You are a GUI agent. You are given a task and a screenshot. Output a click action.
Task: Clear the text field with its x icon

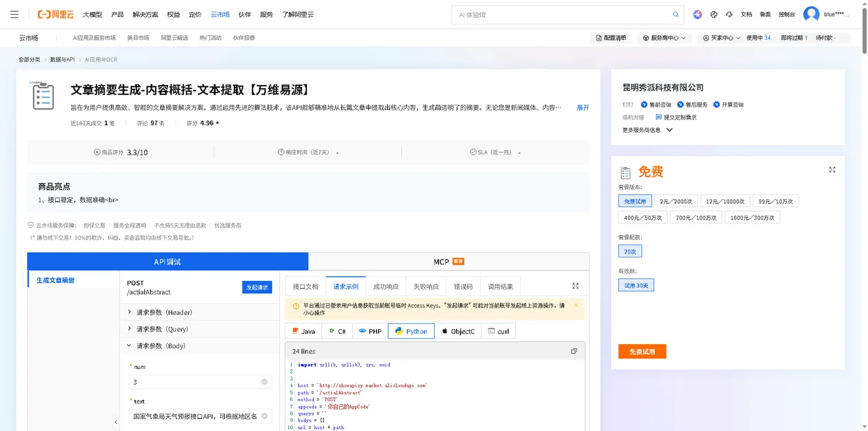click(264, 416)
